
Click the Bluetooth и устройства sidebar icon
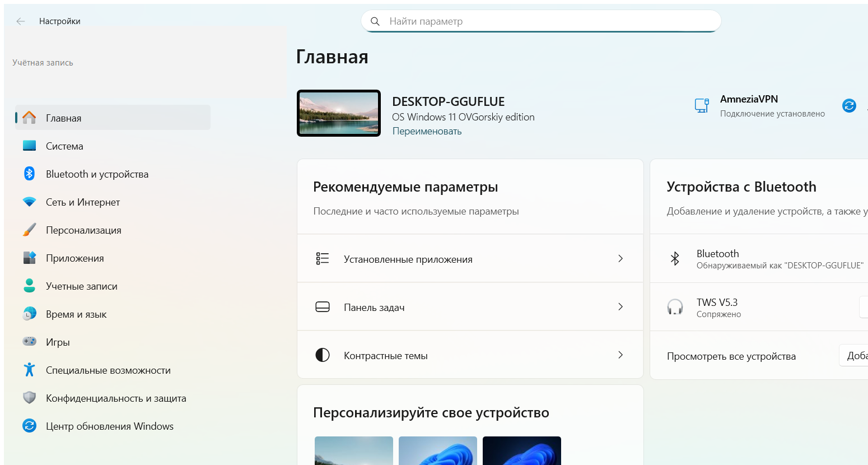coord(29,174)
